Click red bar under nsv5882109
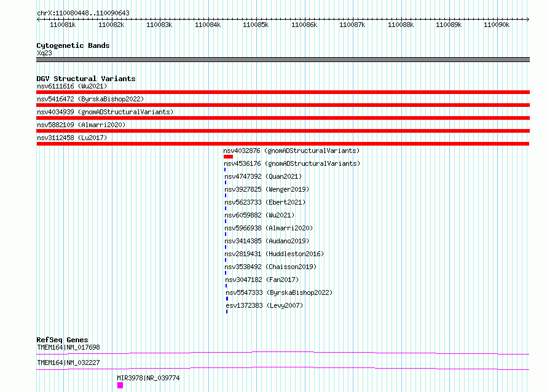Viewport: 547px width, 392px height. point(283,131)
